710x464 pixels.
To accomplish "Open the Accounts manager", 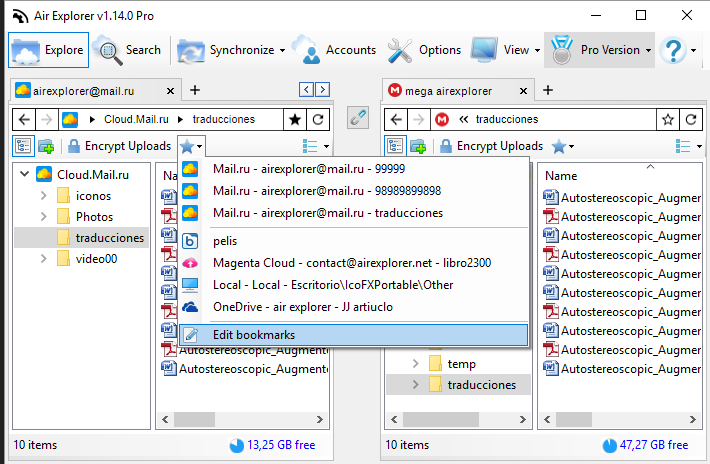I will pyautogui.click(x=334, y=50).
